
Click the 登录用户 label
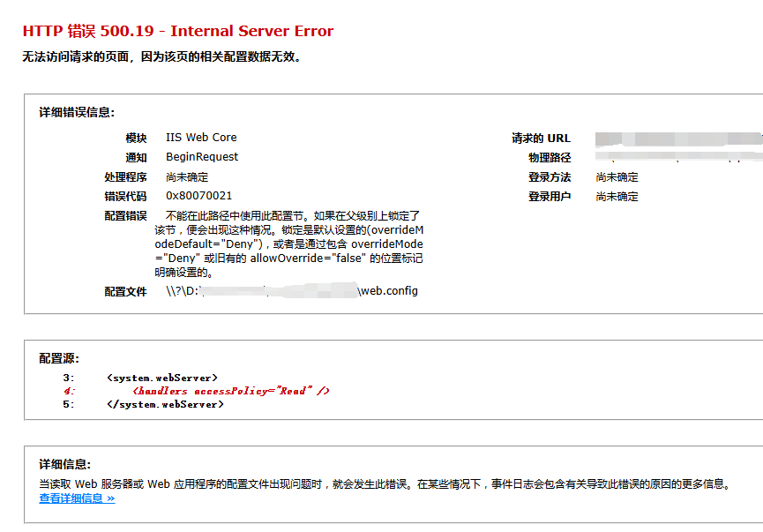[x=550, y=197]
